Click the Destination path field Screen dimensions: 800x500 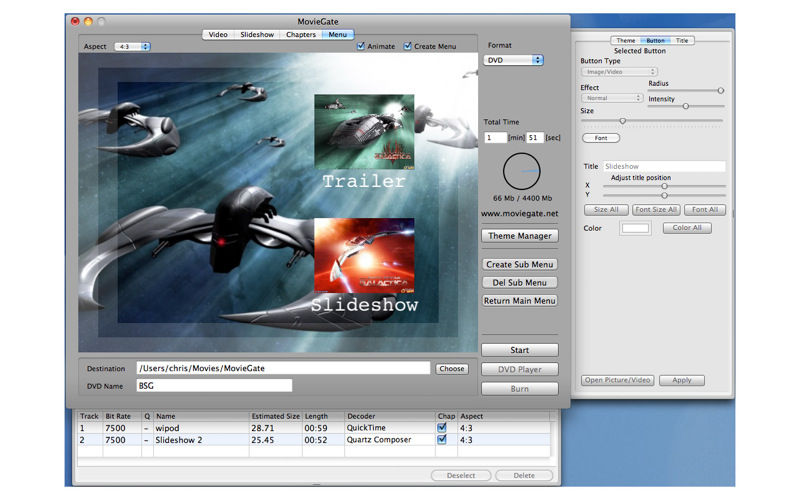(x=283, y=368)
